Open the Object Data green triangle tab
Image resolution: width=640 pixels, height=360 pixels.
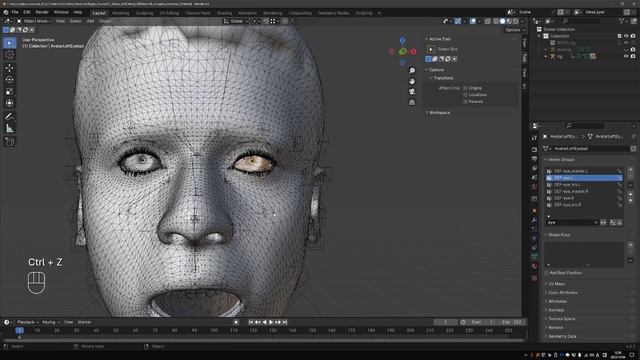[534, 257]
